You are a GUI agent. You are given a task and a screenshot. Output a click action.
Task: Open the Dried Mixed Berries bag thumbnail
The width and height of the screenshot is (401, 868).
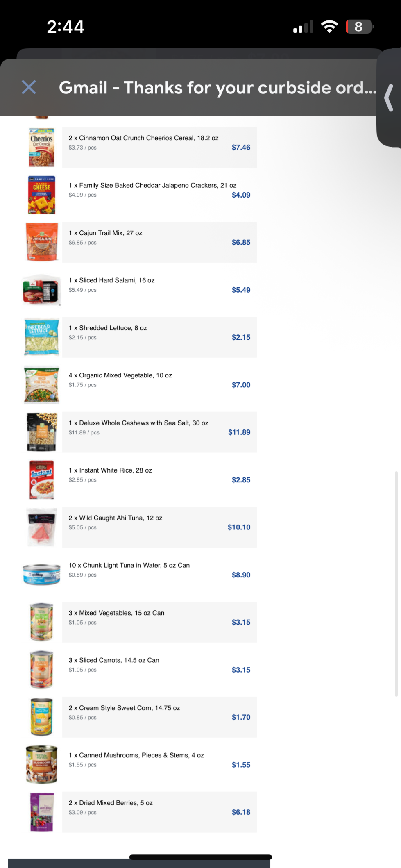(42, 812)
